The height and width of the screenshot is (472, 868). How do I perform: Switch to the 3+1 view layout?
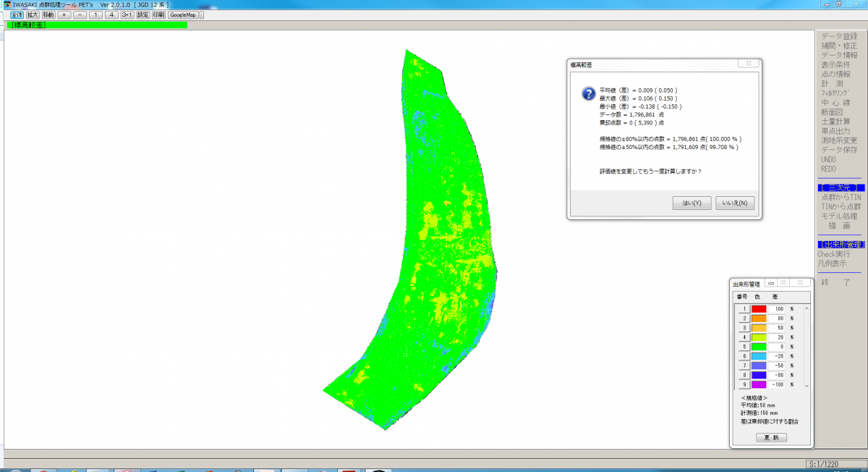pos(127,14)
